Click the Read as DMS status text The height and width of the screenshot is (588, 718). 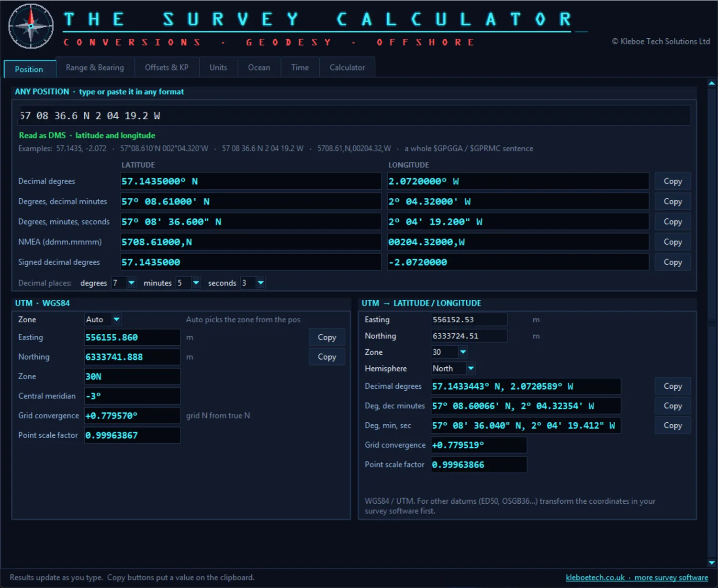coord(87,136)
